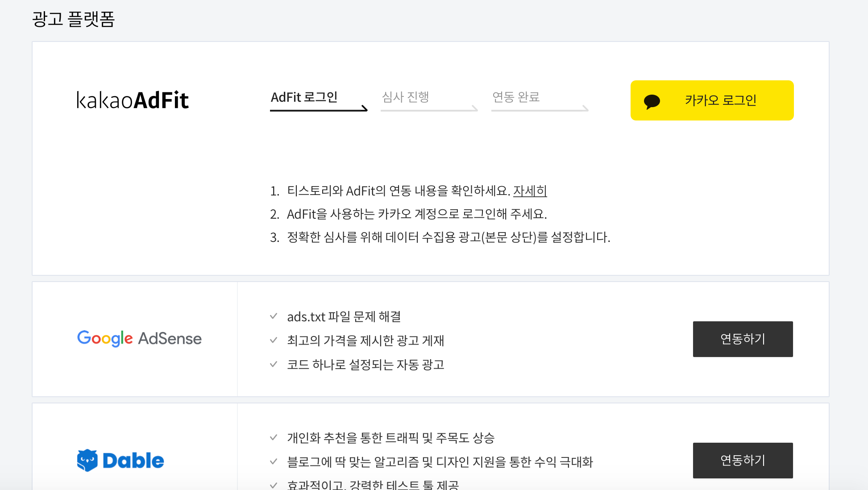Click checkmark beside '블로그에 딱 맞는 알고리즘'
The image size is (868, 490).
pos(274,462)
